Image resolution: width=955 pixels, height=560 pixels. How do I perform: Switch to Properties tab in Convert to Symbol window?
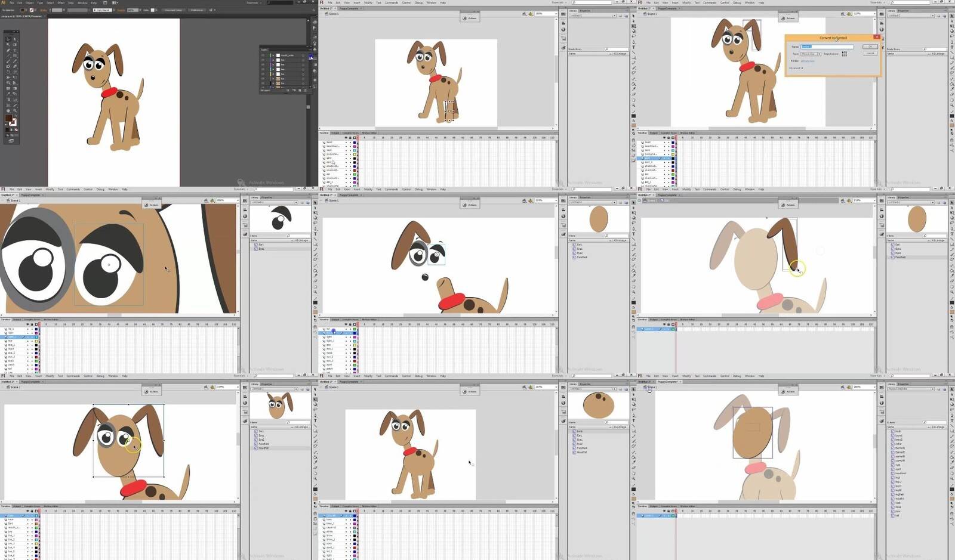pyautogui.click(x=903, y=11)
